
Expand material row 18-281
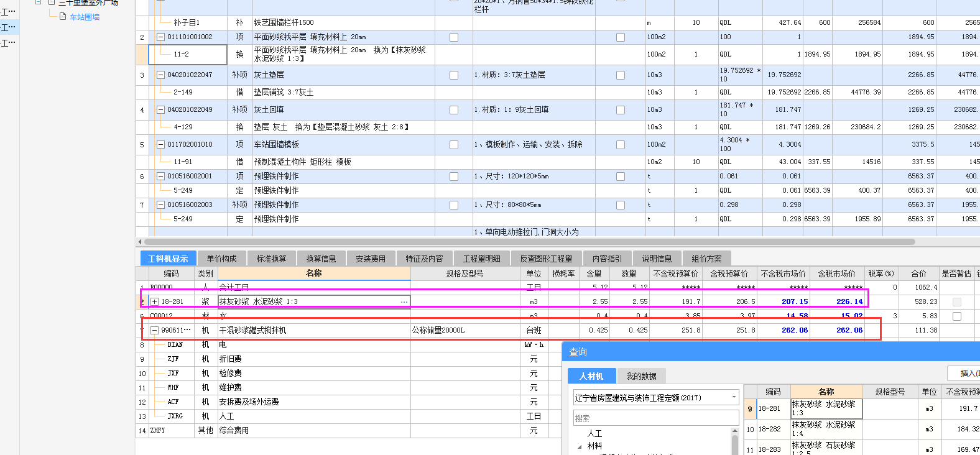coord(155,302)
